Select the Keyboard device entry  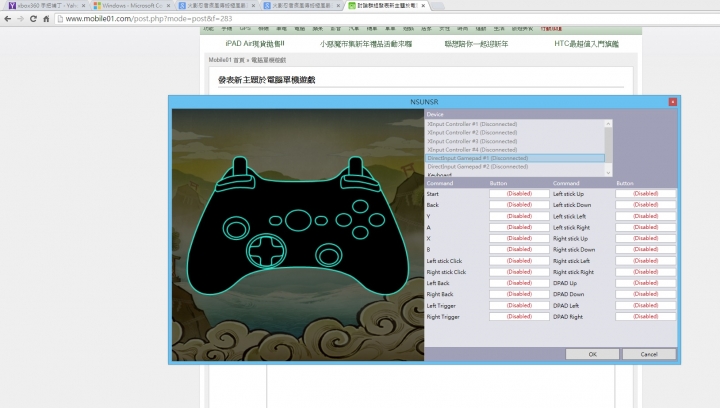[515, 174]
